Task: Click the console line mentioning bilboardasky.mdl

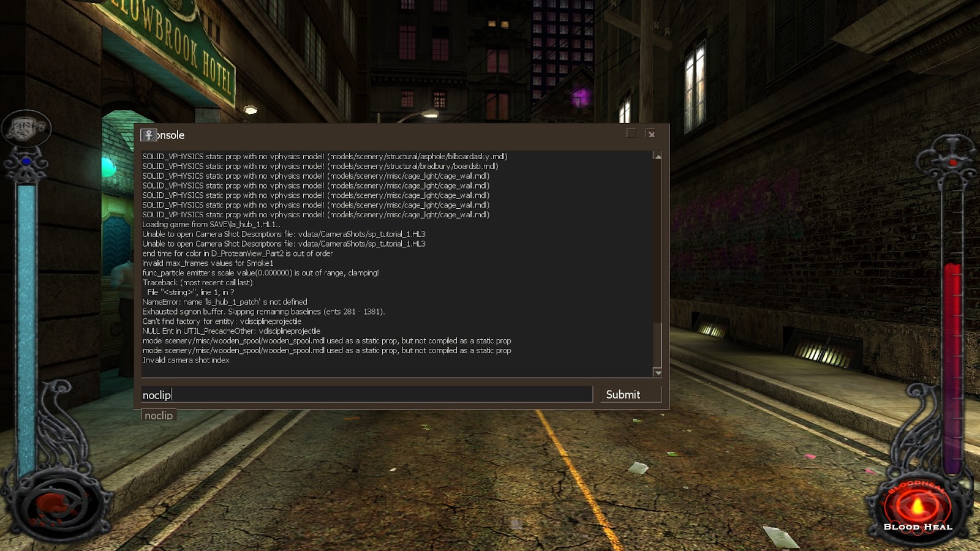Action: [x=325, y=156]
